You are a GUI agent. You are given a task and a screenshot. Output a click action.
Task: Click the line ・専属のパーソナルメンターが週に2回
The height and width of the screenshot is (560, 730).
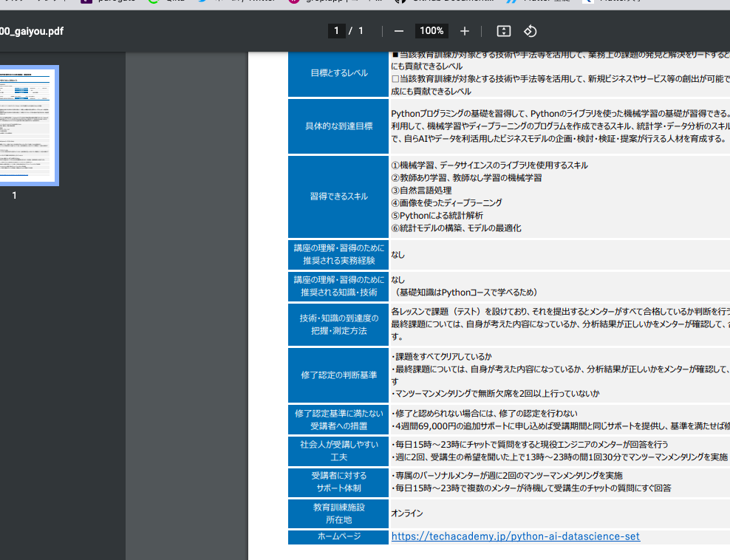[507, 475]
